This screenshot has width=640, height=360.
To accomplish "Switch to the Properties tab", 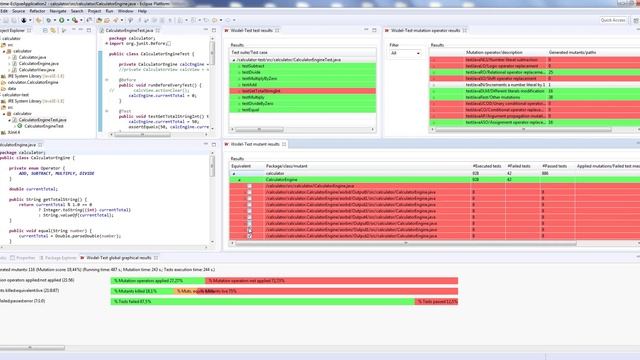I will click(x=22, y=258).
